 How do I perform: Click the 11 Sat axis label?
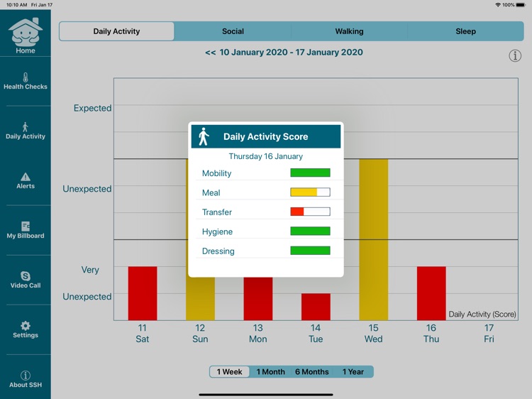(x=142, y=334)
